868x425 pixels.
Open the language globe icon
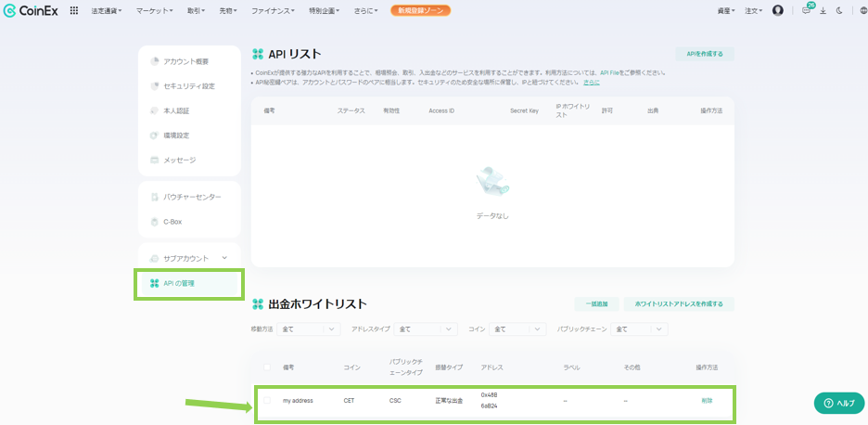pos(860,10)
